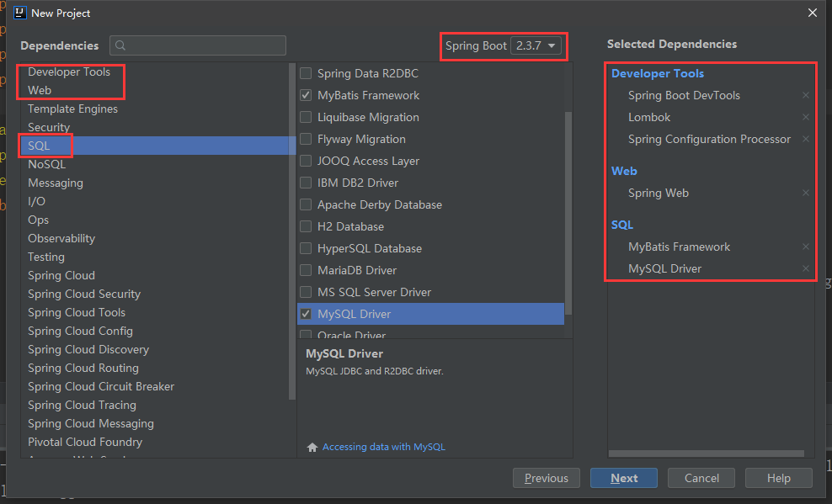Click the home icon beside Accessing data link
The image size is (832, 504).
[312, 448]
